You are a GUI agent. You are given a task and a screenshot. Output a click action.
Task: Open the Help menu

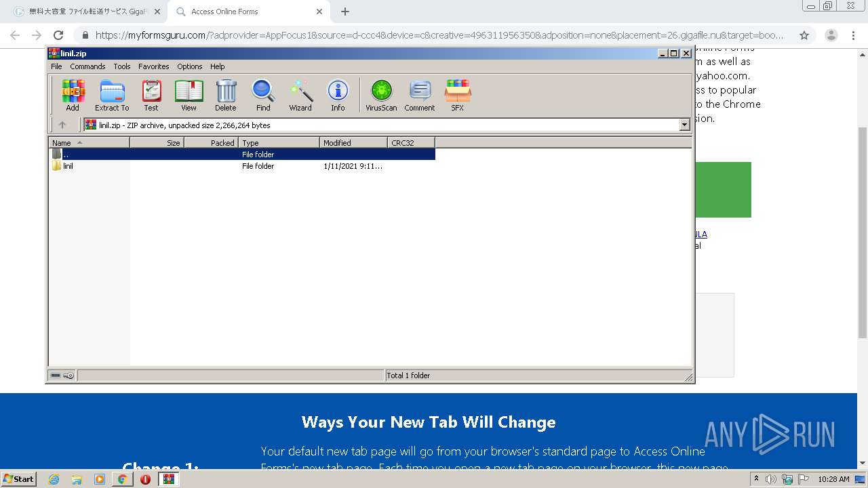click(x=217, y=66)
